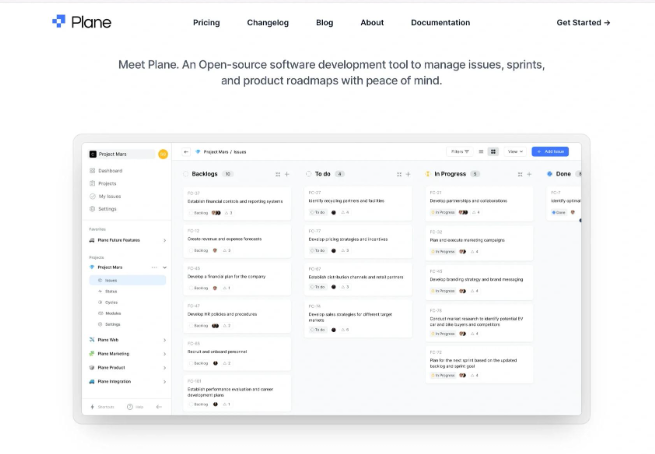Click the Plane logo icon
The image size is (655, 454).
59,21
